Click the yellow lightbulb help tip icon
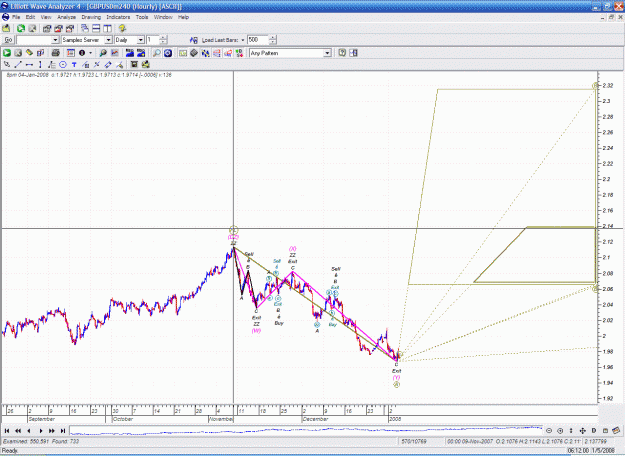Screen dimensions: 625x456 (122, 28)
